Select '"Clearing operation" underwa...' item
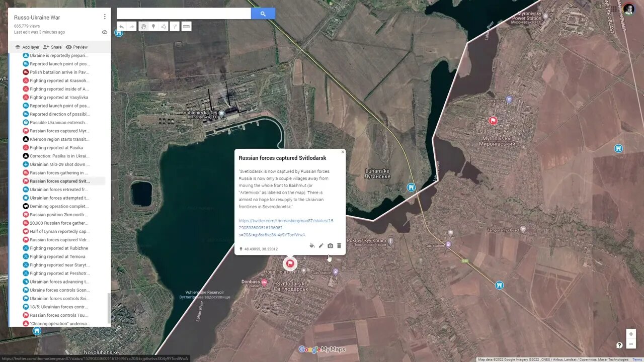The width and height of the screenshot is (644, 362). [59, 324]
